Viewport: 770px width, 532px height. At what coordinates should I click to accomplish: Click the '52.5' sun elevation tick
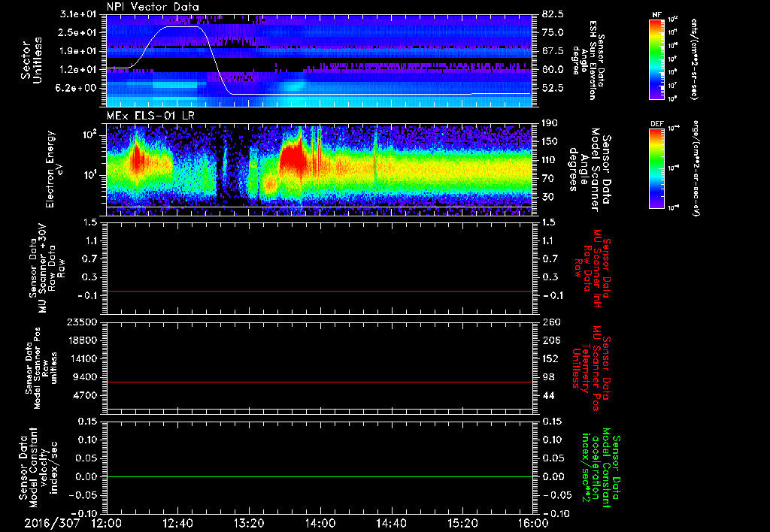click(553, 88)
